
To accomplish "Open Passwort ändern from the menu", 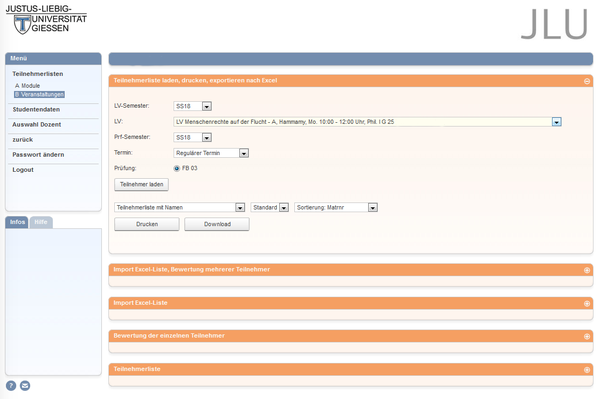I will (38, 155).
